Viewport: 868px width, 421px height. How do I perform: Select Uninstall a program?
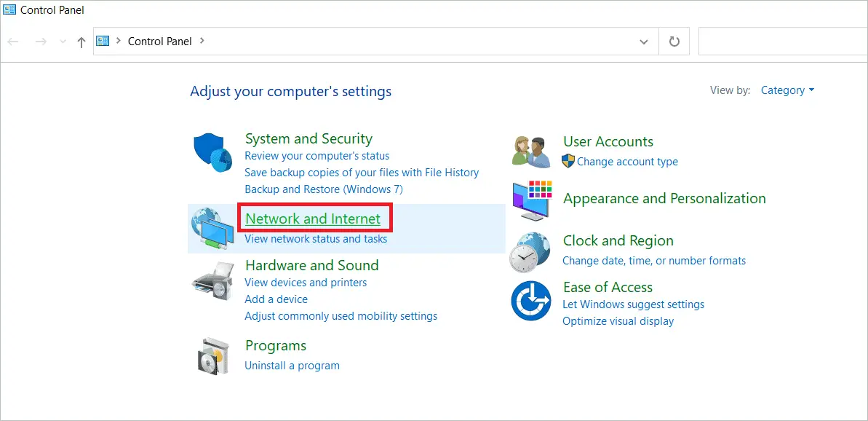click(292, 366)
